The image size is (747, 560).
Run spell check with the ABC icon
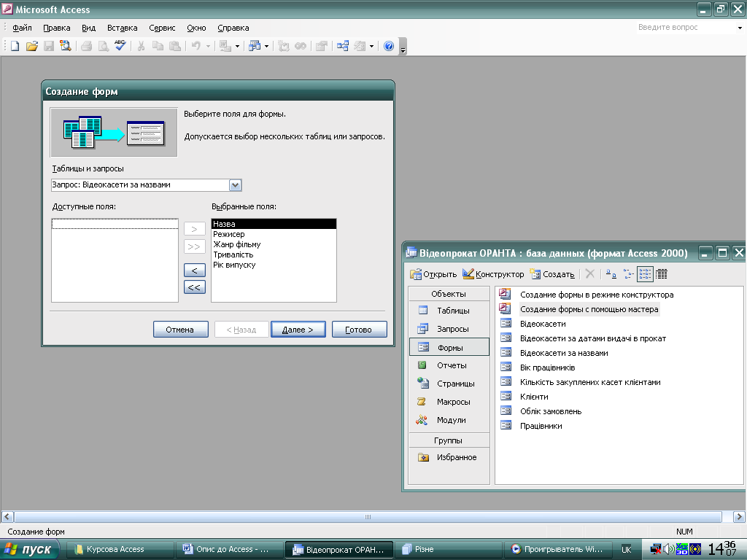coord(120,46)
